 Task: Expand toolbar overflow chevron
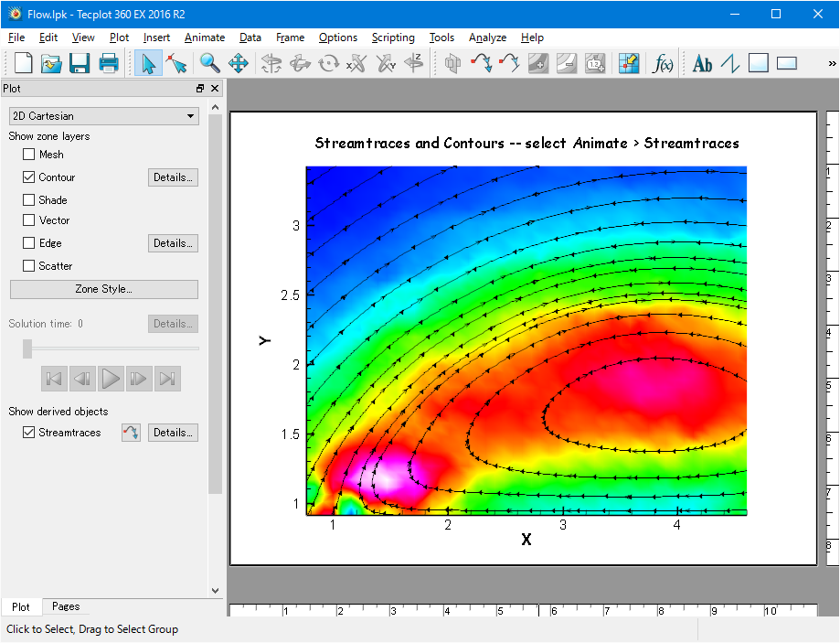coord(832,63)
